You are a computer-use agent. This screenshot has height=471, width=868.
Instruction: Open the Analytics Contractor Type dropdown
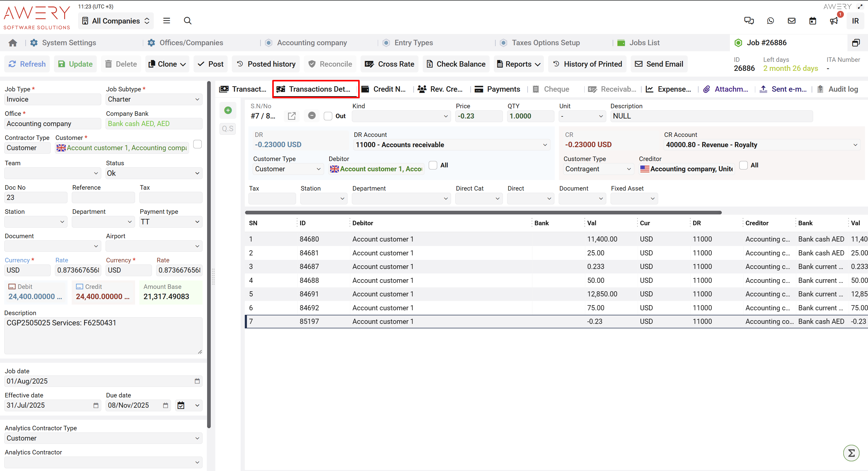(x=103, y=438)
